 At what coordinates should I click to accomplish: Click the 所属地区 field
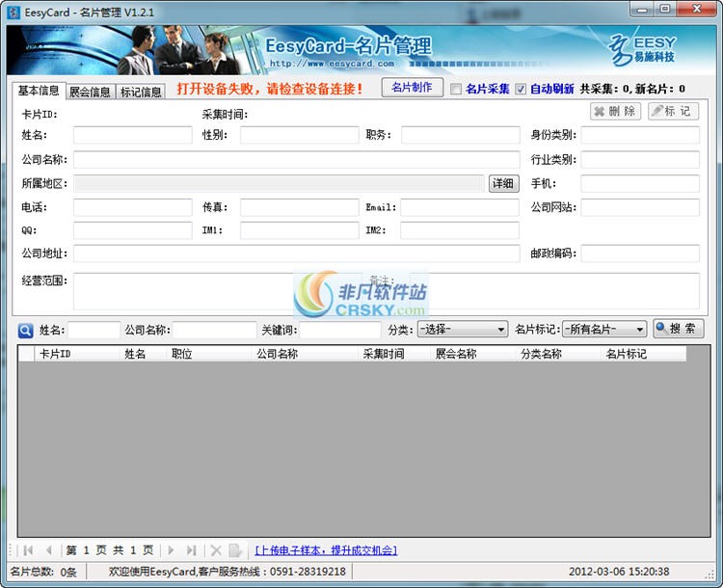point(279,183)
